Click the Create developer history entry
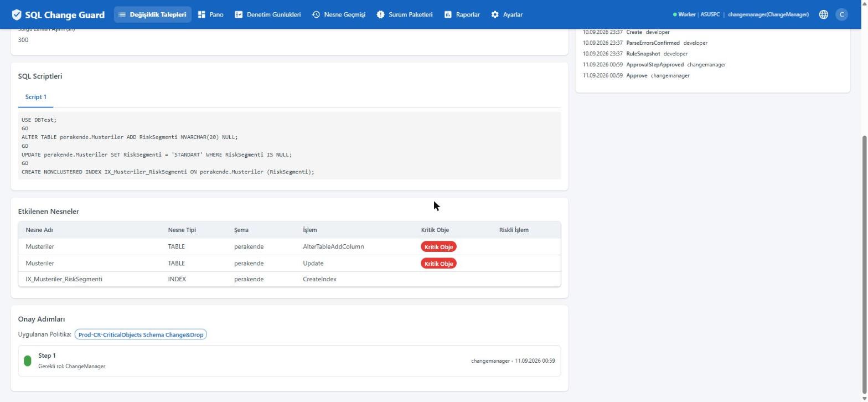This screenshot has width=868, height=402. coord(626,32)
